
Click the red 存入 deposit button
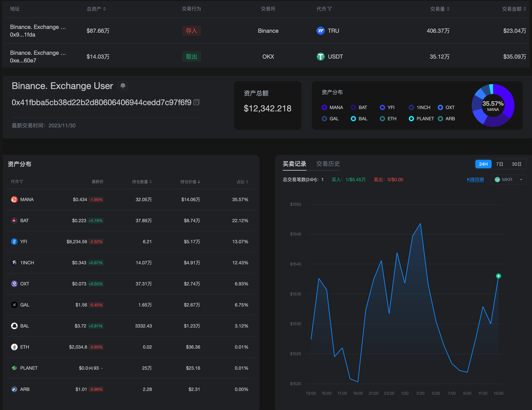click(x=192, y=31)
